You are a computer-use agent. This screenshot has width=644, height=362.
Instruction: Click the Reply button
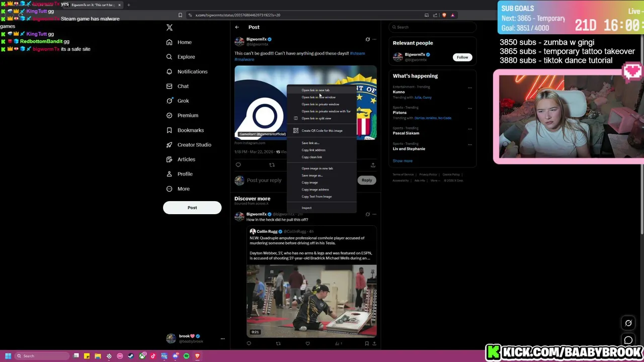click(x=367, y=180)
